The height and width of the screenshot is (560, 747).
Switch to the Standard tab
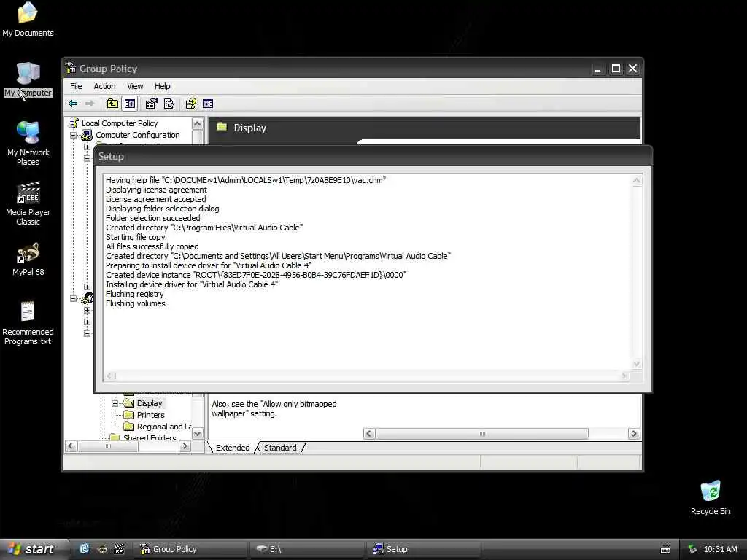tap(280, 448)
